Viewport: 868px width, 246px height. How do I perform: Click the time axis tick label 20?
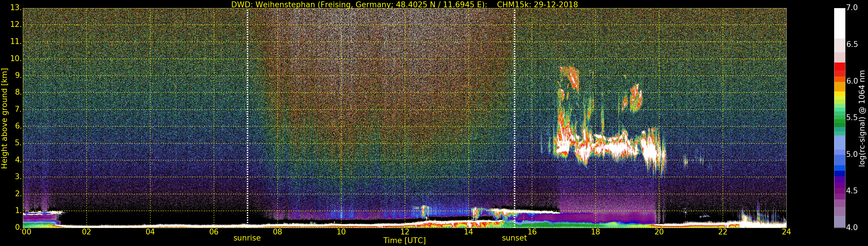pos(659,232)
